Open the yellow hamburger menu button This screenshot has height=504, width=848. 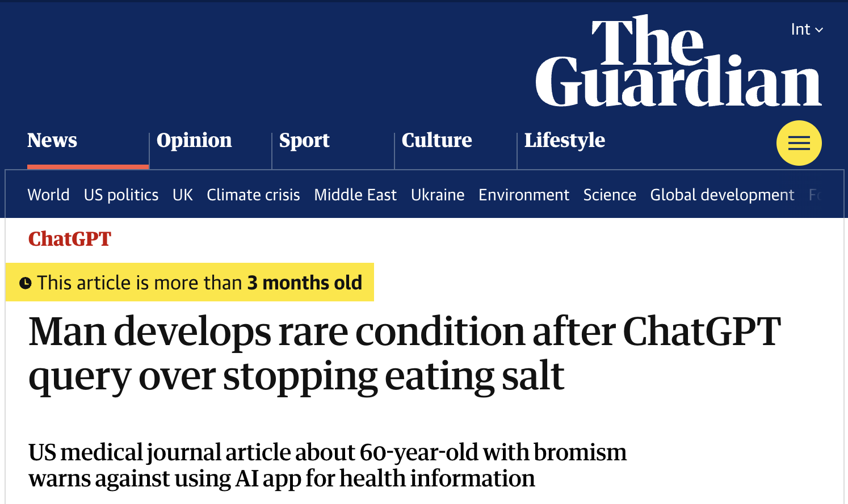coord(799,143)
